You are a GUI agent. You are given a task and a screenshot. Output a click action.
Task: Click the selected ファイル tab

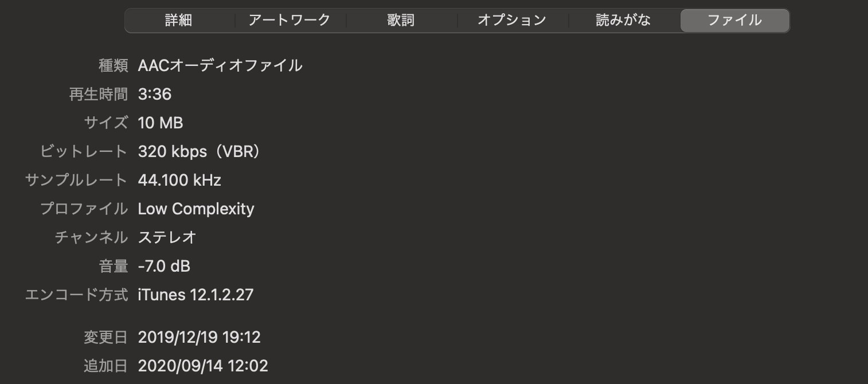pos(734,21)
